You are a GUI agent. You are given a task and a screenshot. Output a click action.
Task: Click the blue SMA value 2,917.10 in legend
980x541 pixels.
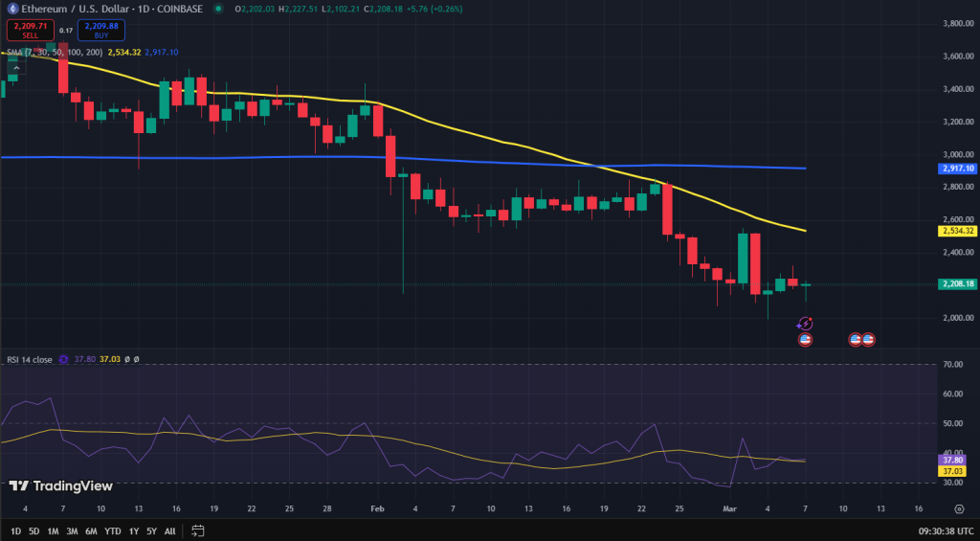(x=161, y=53)
